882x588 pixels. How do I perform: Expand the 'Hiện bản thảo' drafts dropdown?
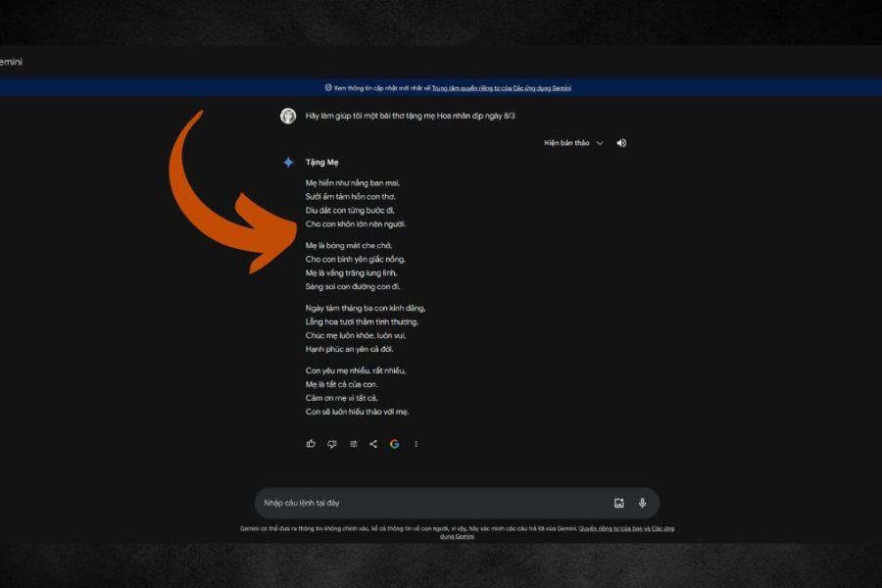point(567,143)
